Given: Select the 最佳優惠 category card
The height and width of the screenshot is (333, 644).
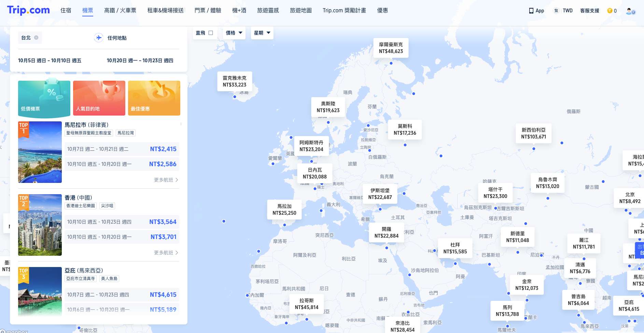Looking at the screenshot, I should (154, 98).
